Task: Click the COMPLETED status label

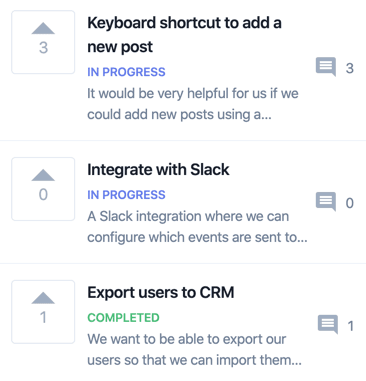Action: pos(123,318)
